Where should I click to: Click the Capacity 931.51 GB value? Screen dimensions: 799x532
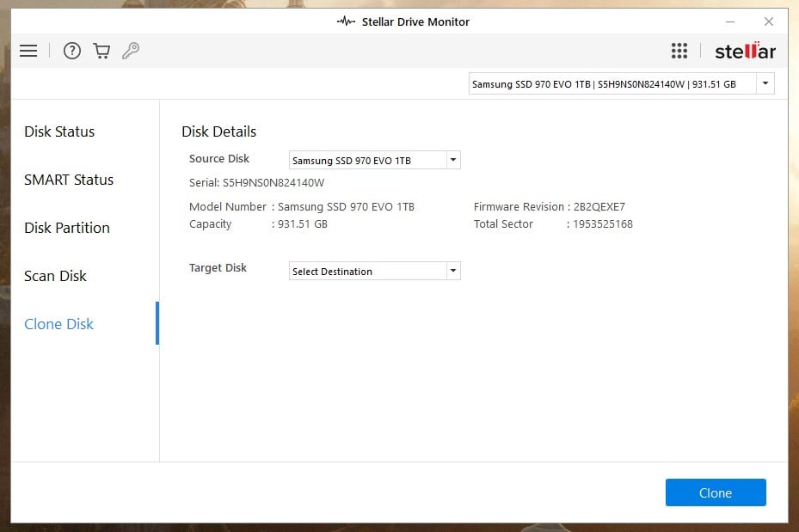[302, 224]
